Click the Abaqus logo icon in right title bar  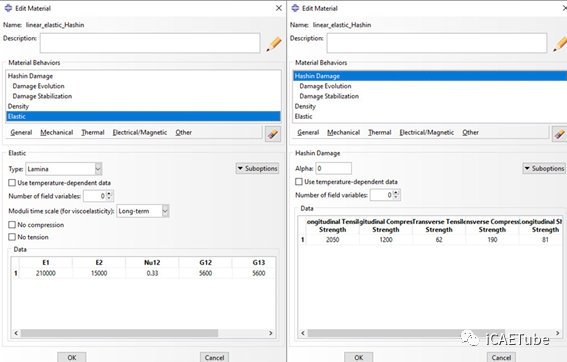coord(295,8)
